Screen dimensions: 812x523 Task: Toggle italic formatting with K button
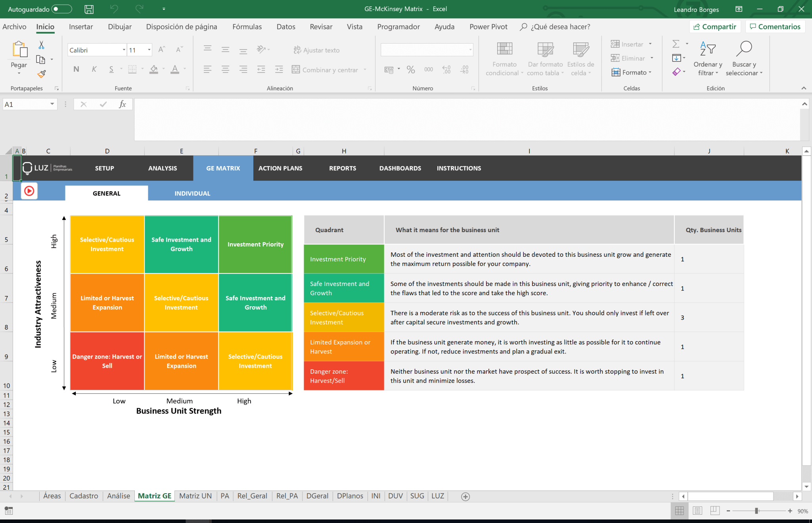tap(94, 69)
